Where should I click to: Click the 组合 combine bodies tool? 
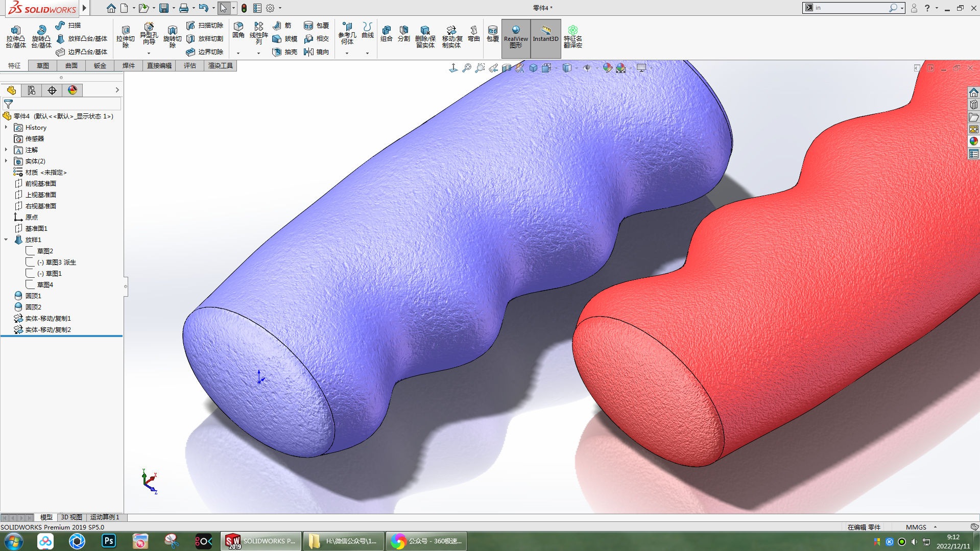point(387,34)
